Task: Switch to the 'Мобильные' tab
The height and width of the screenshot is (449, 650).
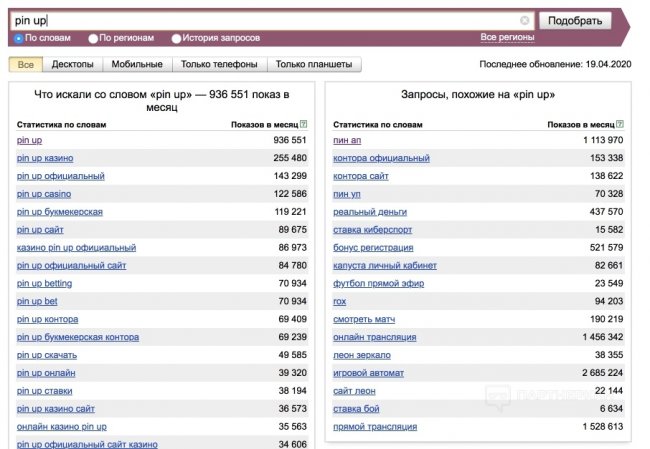Action: point(137,65)
